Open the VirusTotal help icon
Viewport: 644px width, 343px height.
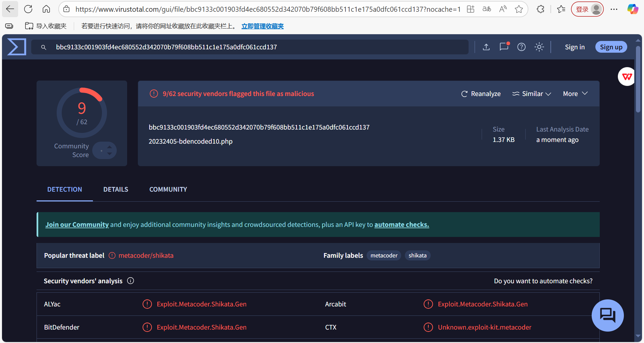coord(521,47)
